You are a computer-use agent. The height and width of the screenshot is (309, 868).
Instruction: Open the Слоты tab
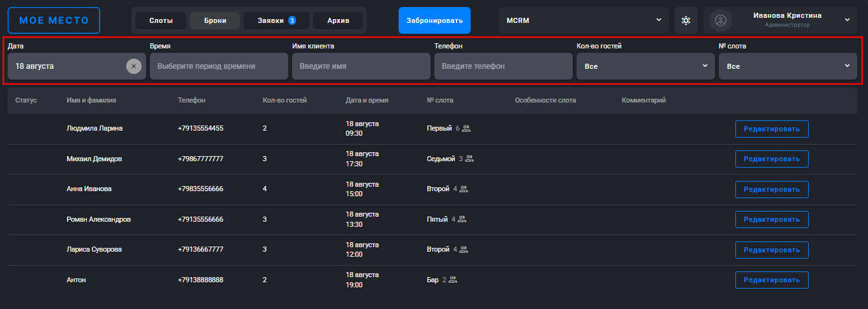tap(161, 20)
